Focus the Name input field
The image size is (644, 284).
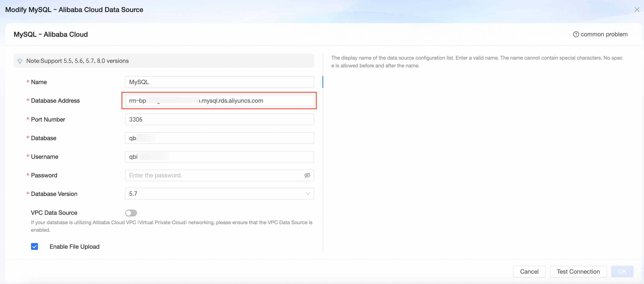220,82
